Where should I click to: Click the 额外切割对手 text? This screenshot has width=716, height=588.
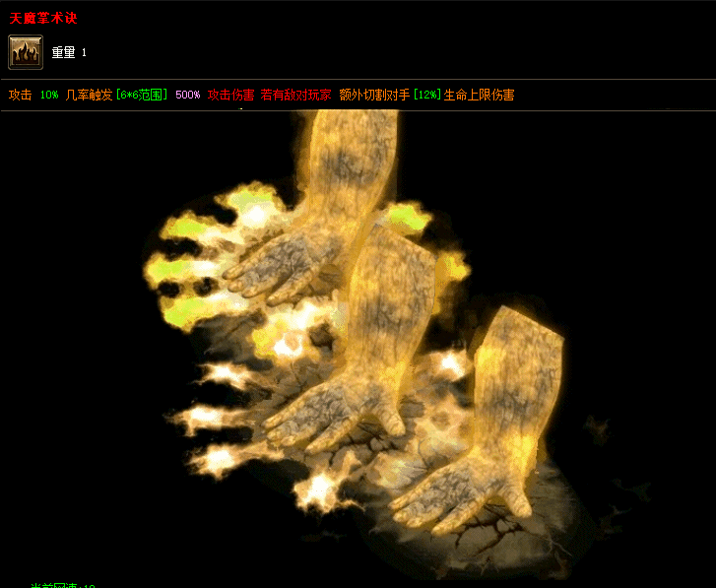point(374,95)
